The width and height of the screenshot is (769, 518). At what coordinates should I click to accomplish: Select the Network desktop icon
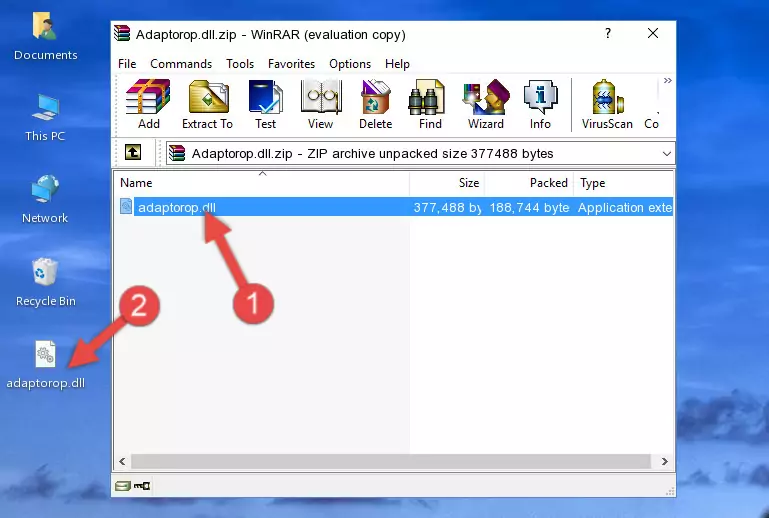click(45, 200)
